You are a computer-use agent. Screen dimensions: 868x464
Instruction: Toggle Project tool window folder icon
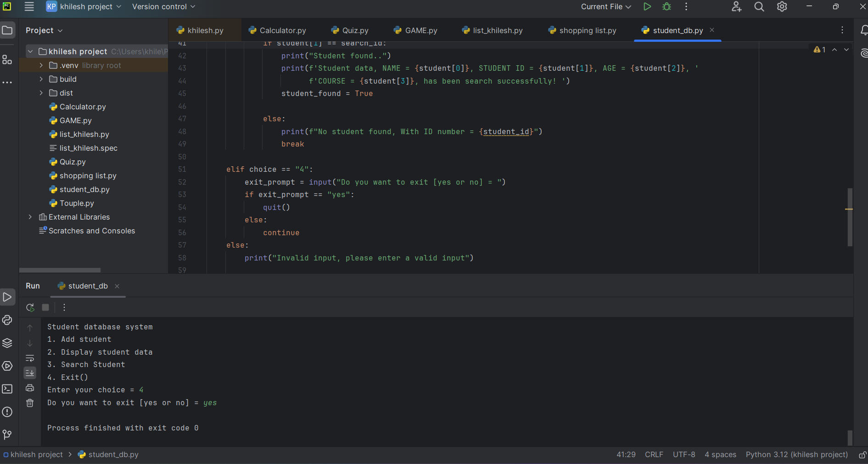[x=7, y=30]
